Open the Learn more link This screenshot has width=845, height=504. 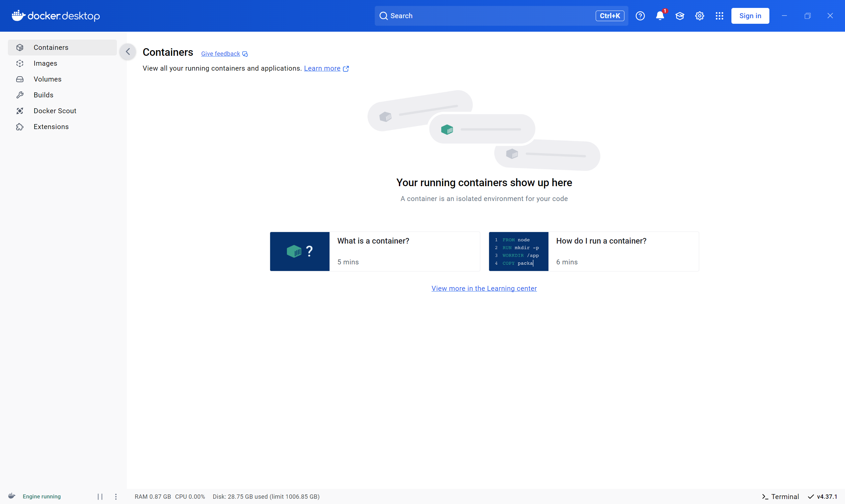click(322, 68)
